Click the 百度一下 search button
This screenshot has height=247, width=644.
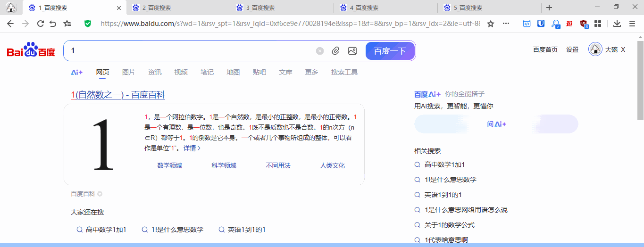pyautogui.click(x=390, y=51)
